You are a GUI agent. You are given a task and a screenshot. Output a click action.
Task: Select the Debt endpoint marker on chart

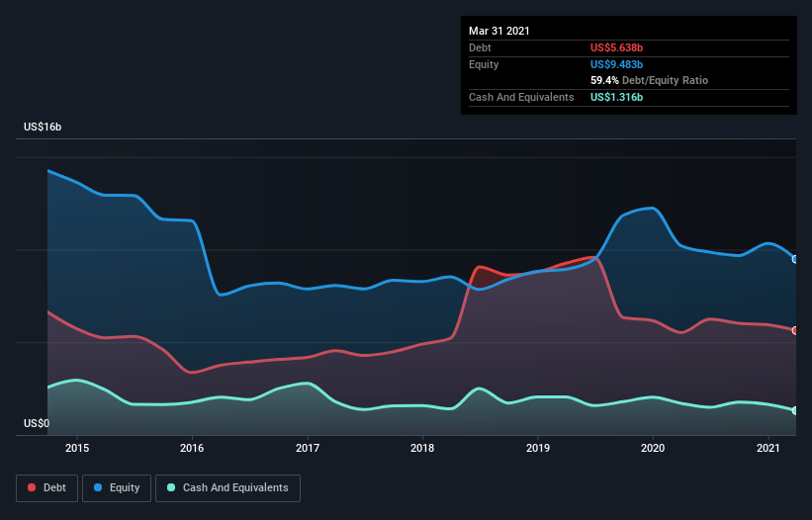[795, 330]
